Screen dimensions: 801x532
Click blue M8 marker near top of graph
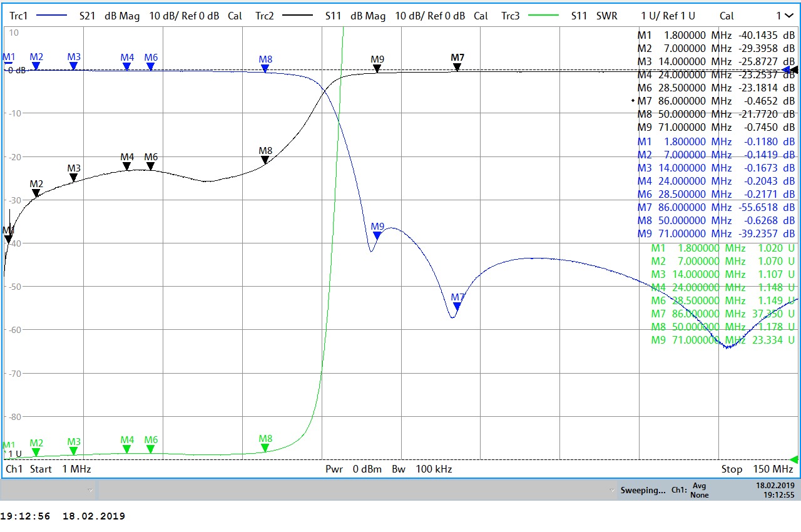click(x=265, y=68)
